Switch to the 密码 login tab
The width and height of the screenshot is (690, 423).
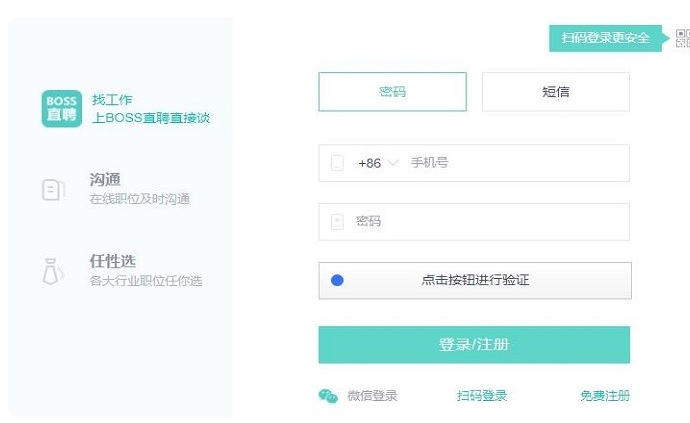pyautogui.click(x=392, y=92)
